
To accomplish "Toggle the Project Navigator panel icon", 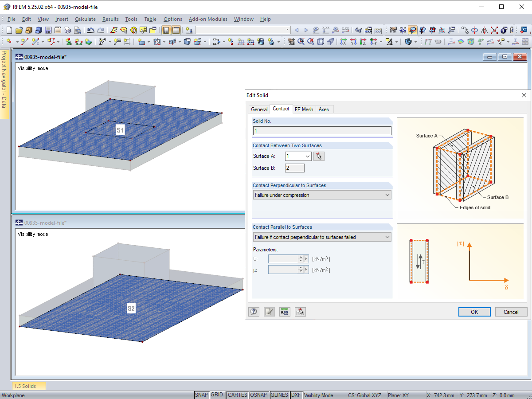I will [166, 30].
